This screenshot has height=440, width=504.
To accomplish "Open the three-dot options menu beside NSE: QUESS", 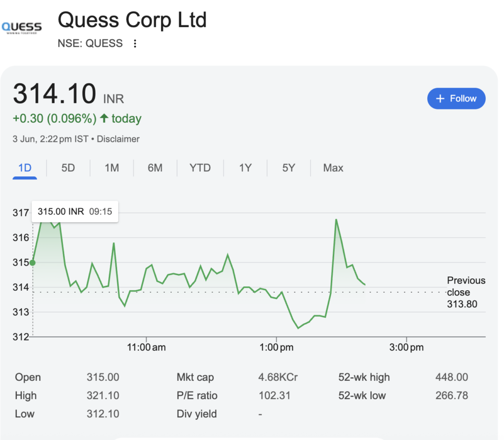I will [135, 43].
